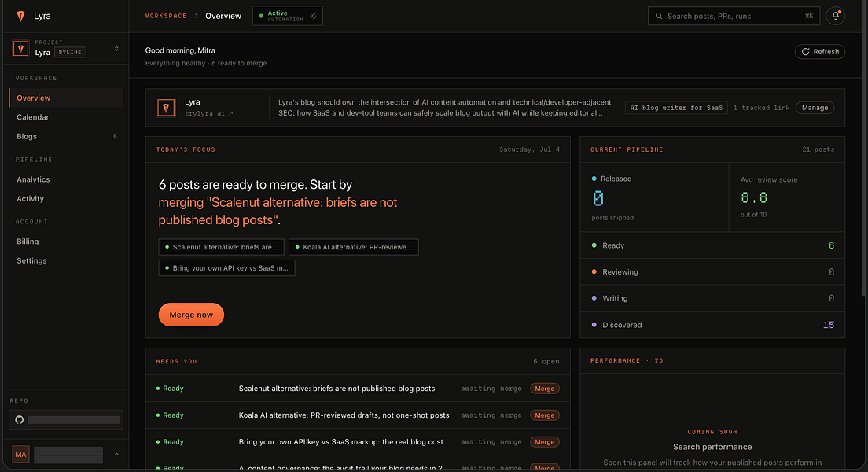Open Calendar in the sidebar
This screenshot has height=472, width=868.
tap(66, 117)
